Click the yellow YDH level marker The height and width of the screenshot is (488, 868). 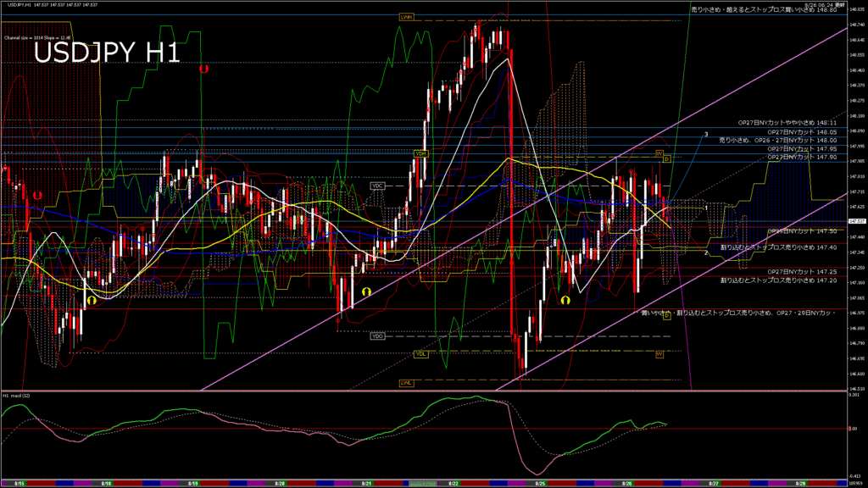pyautogui.click(x=419, y=153)
